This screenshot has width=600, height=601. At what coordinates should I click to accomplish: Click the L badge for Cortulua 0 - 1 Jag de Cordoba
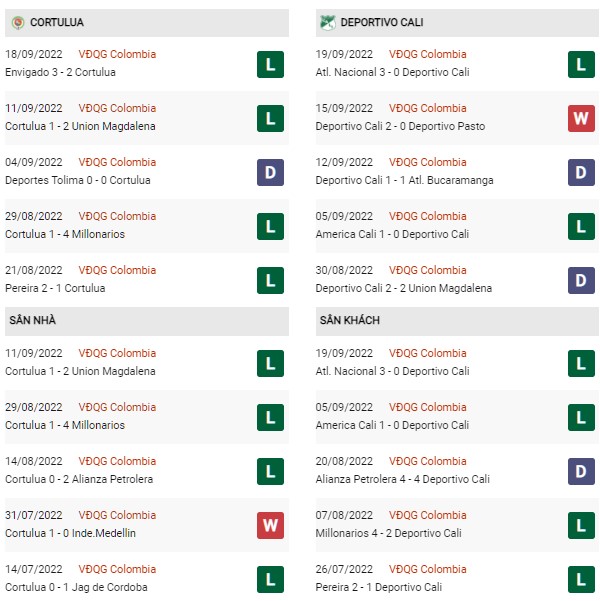coord(270,579)
